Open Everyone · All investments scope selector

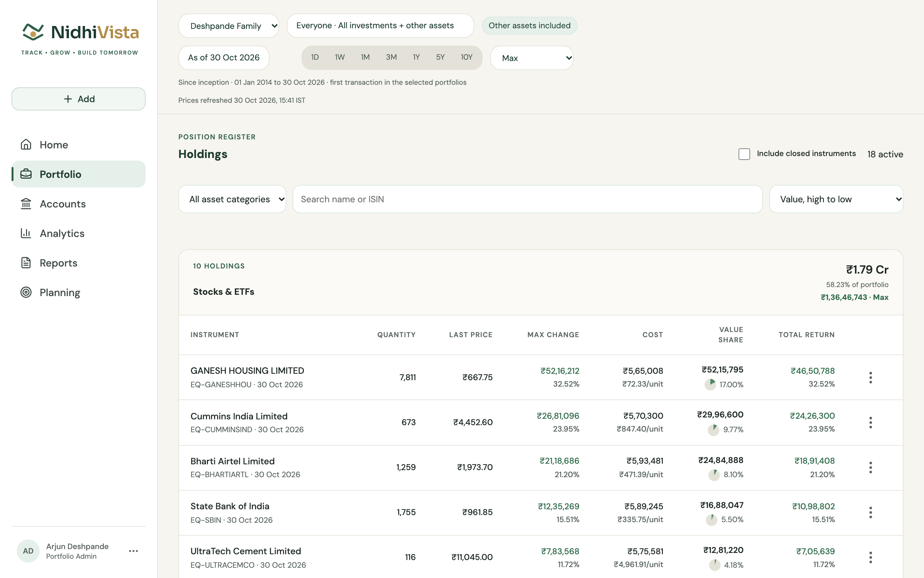point(380,26)
